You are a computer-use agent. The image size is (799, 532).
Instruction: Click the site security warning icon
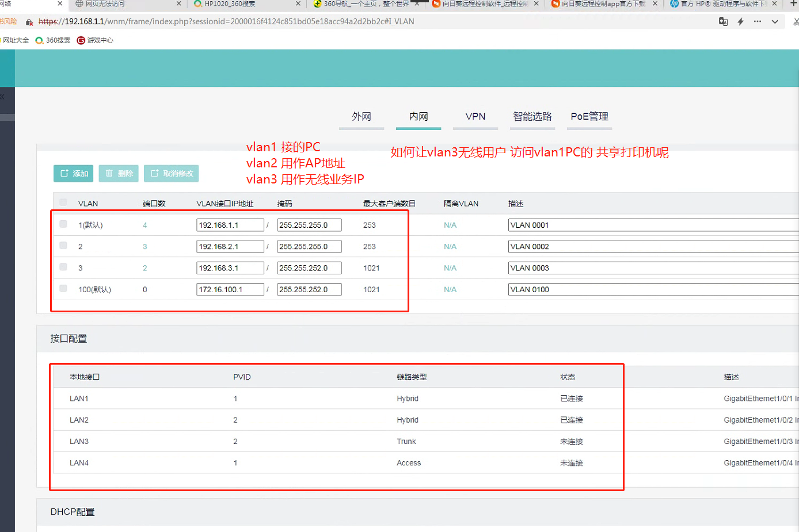coord(29,22)
